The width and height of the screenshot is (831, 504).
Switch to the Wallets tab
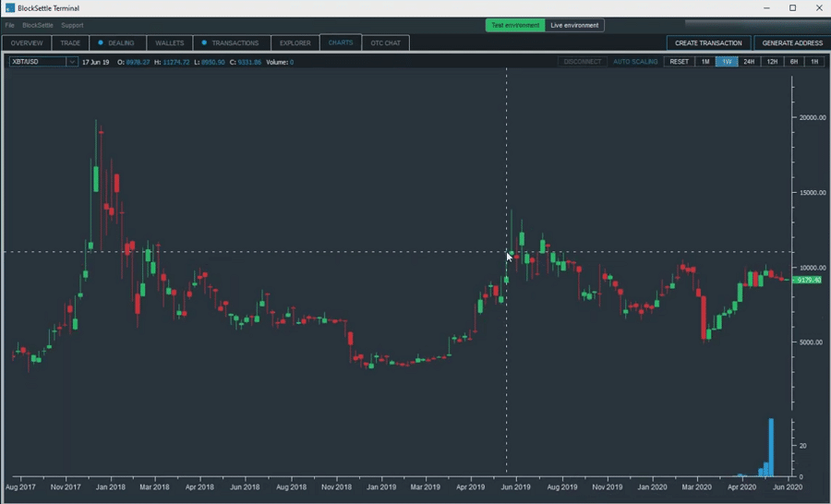[x=170, y=42]
